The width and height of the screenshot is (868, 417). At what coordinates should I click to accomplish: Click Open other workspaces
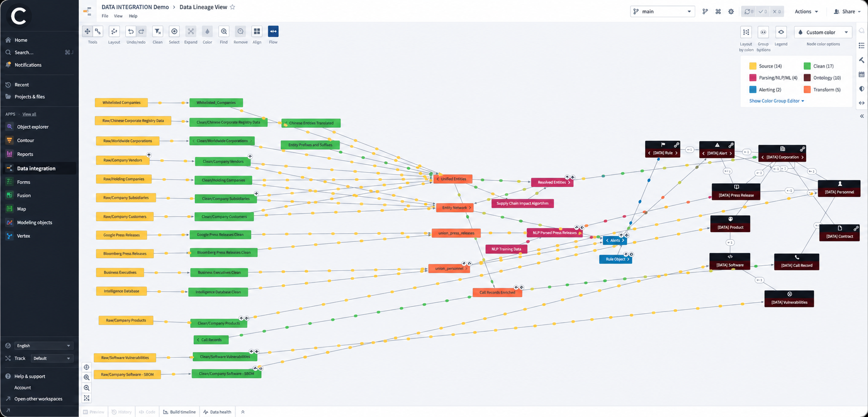point(38,399)
